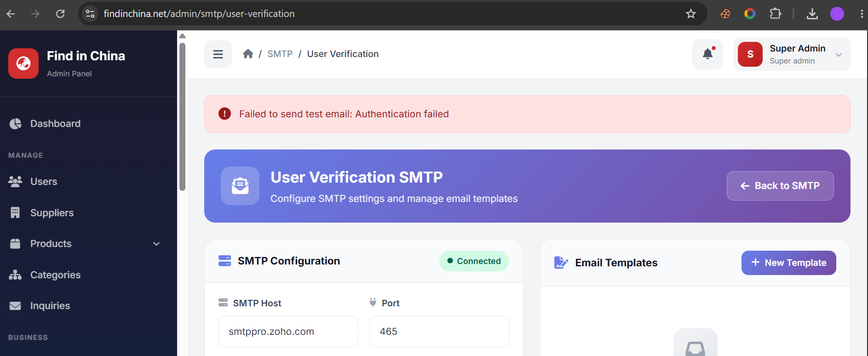Click the Email Templates pen icon

click(x=561, y=263)
